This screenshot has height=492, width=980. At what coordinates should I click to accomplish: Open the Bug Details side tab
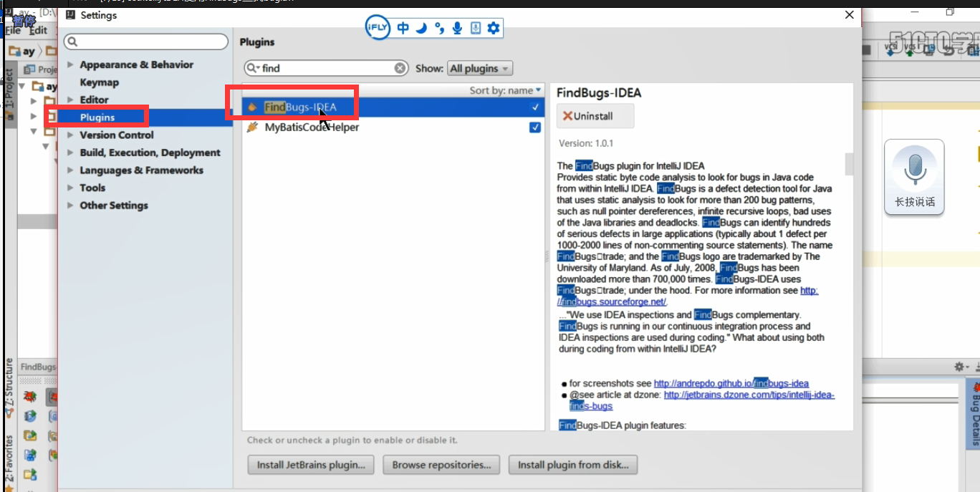pyautogui.click(x=974, y=413)
